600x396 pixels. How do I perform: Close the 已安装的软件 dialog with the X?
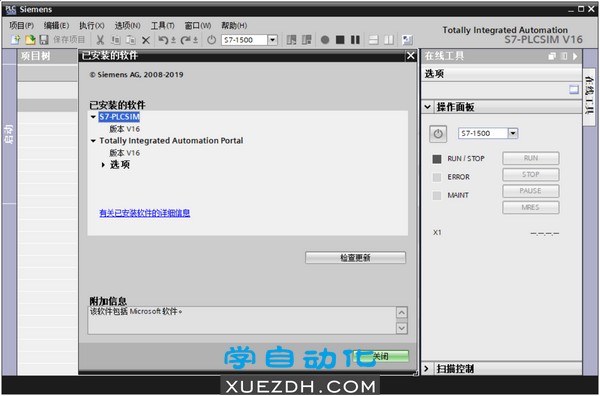click(411, 56)
